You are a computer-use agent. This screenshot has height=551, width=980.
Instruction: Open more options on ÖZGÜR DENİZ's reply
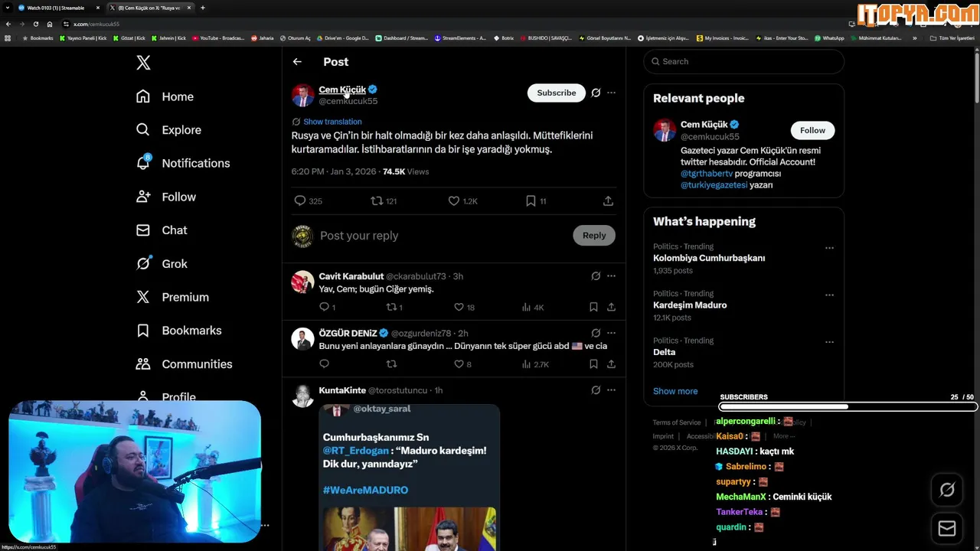(x=611, y=333)
